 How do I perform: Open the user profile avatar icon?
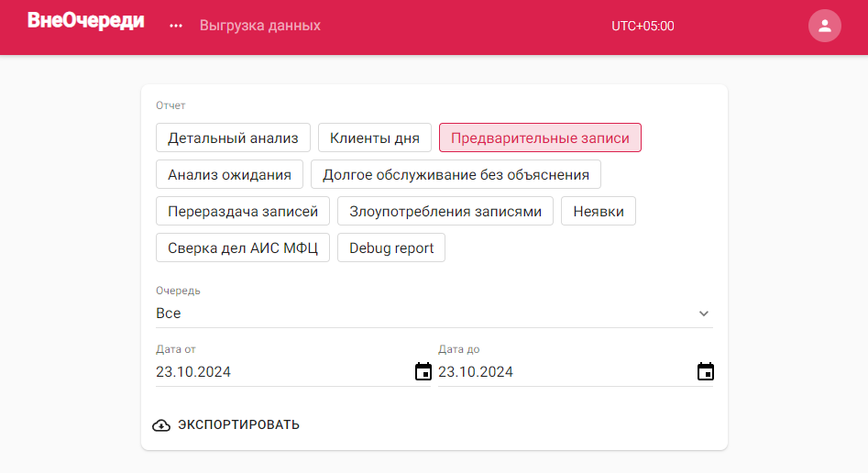824,26
